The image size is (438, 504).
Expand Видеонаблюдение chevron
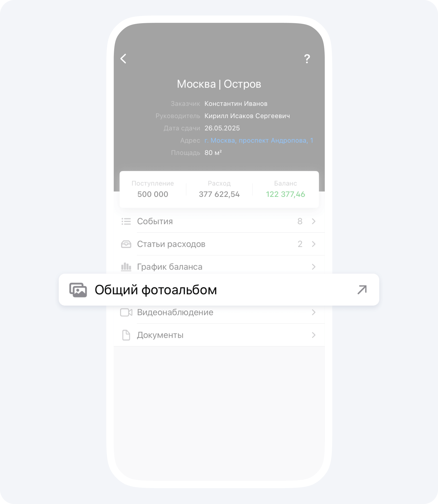(x=314, y=312)
